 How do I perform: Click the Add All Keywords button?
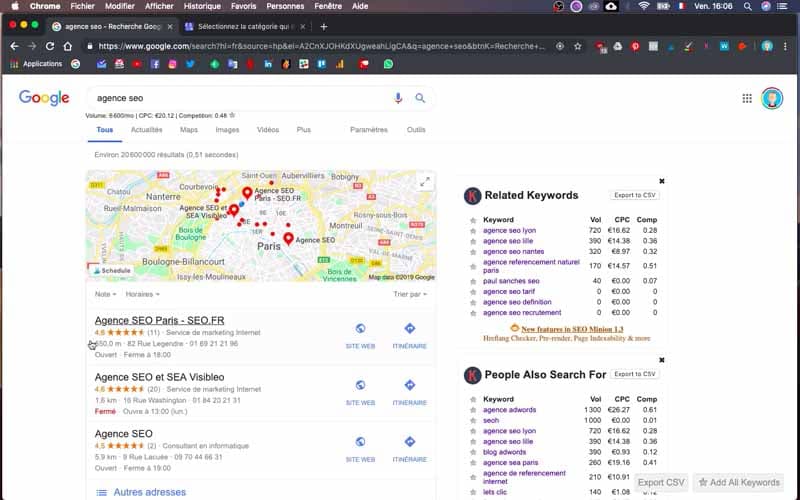(739, 483)
